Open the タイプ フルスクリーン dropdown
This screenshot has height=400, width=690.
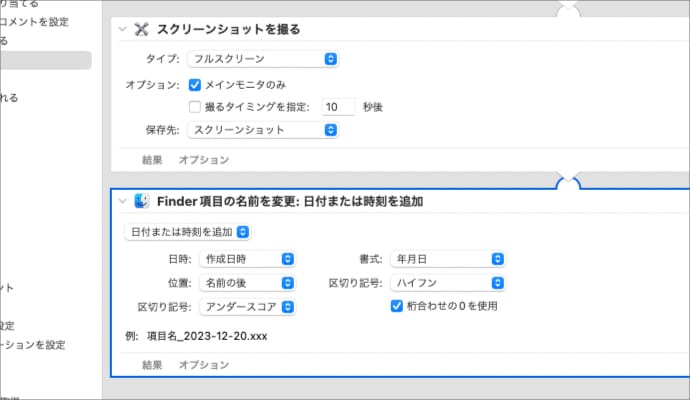(x=263, y=59)
